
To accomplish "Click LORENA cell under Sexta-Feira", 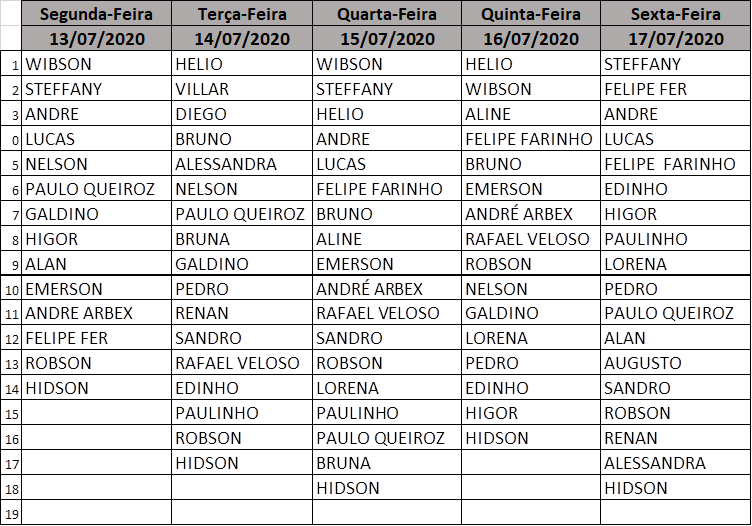I will (x=675, y=264).
